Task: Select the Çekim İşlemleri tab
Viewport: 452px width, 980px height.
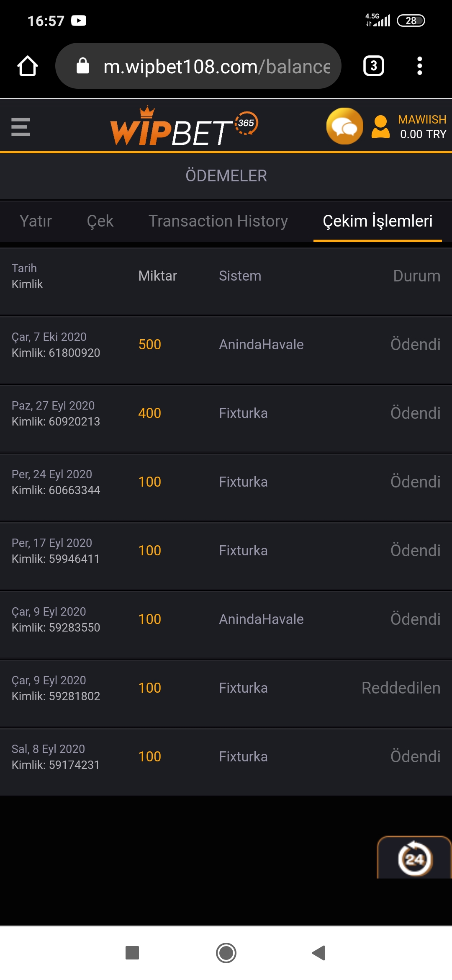Action: (x=378, y=221)
